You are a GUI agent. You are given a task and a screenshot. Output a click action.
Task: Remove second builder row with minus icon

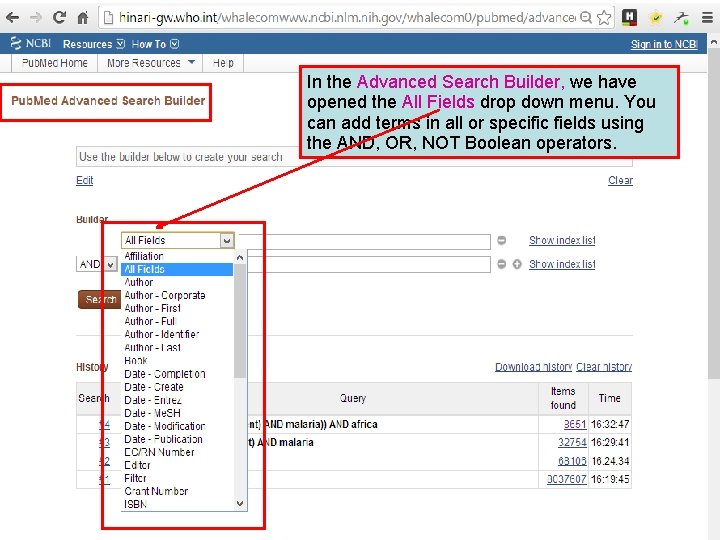[501, 264]
